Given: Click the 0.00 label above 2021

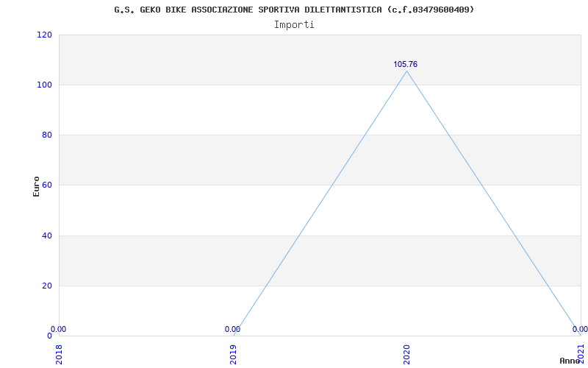Looking at the screenshot, I should (580, 329).
